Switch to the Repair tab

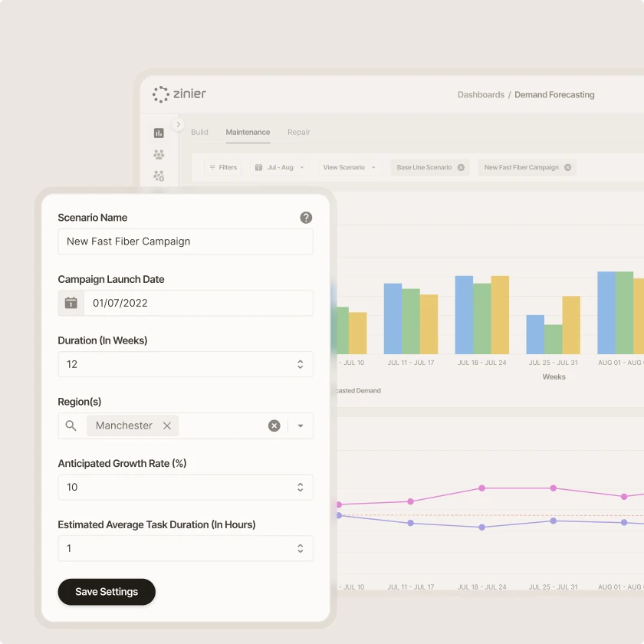click(298, 132)
